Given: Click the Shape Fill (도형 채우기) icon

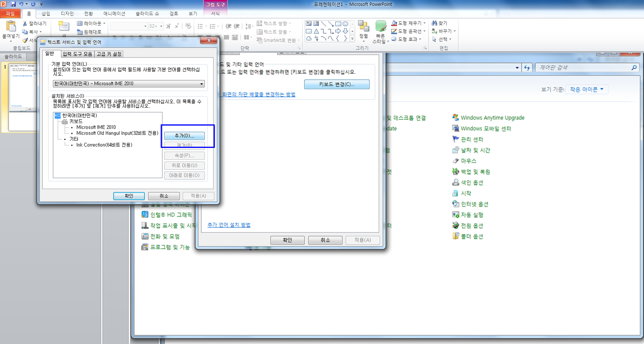Looking at the screenshot, I should (394, 23).
